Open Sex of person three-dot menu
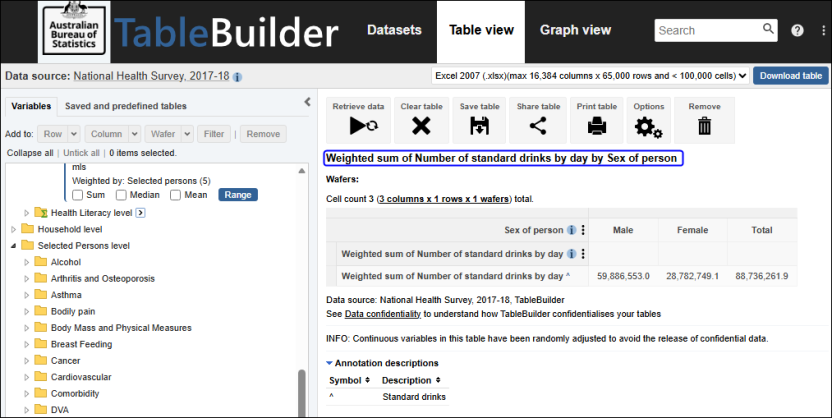The width and height of the screenshot is (832, 418). [583, 230]
